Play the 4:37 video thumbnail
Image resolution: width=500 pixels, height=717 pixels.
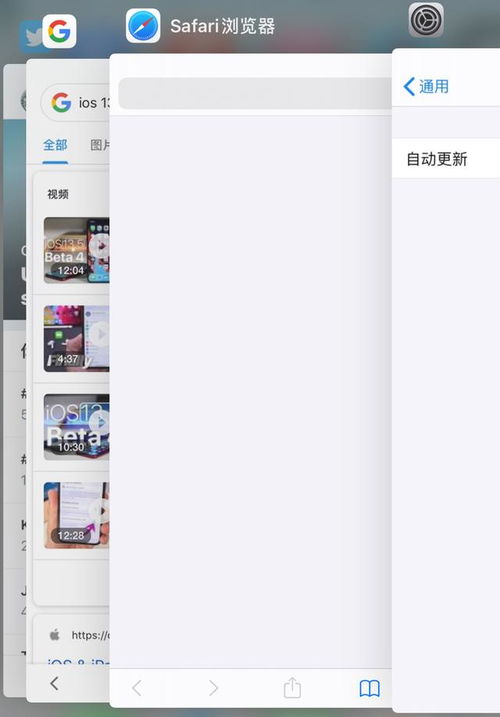[x=76, y=338]
